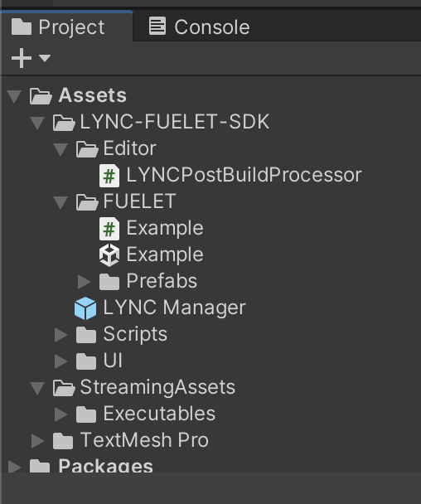Screen dimensions: 421x504
Task: Click the plus icon to create asset
Action: [22, 58]
